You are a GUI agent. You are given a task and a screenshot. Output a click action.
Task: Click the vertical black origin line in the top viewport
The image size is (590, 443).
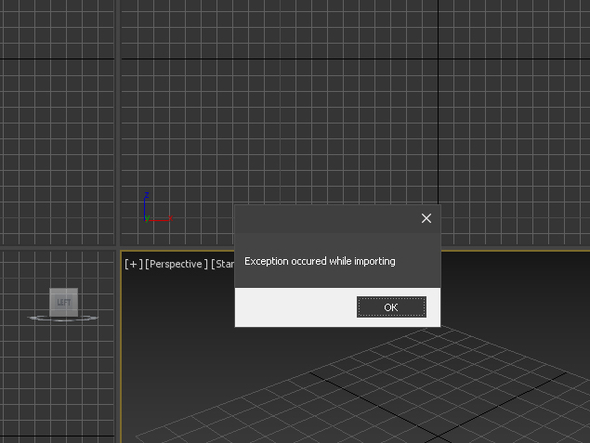click(438, 102)
